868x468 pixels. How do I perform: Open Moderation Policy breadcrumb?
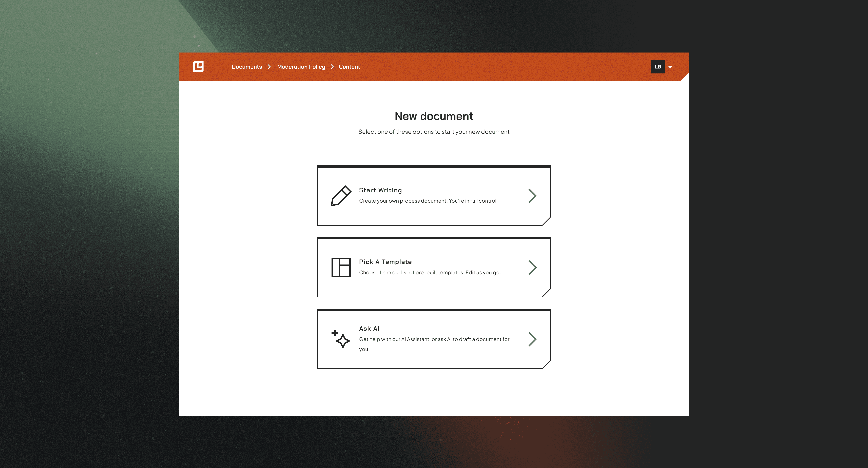301,67
